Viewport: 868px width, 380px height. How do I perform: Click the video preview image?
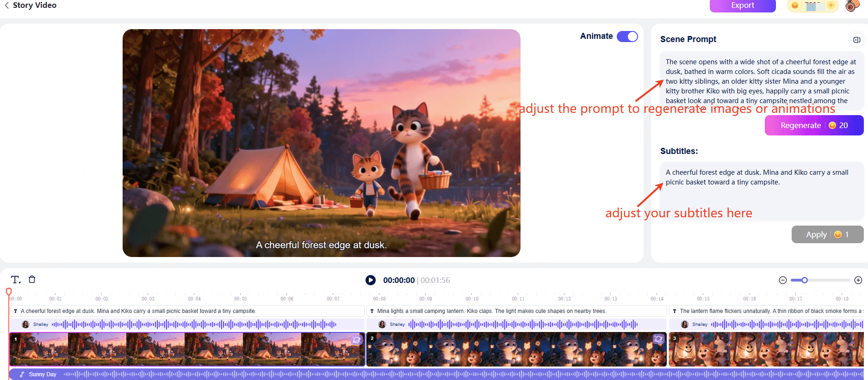(322, 143)
